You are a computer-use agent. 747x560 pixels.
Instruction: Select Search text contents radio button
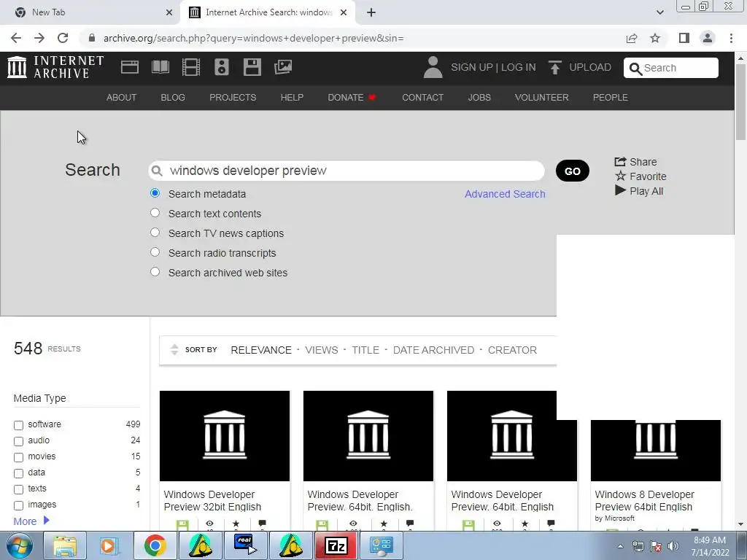[155, 213]
